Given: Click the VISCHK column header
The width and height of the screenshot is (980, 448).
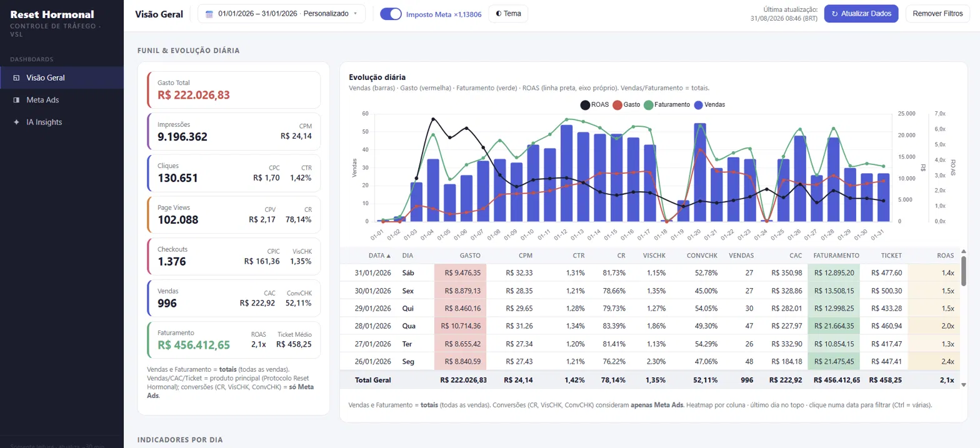Looking at the screenshot, I should 654,256.
